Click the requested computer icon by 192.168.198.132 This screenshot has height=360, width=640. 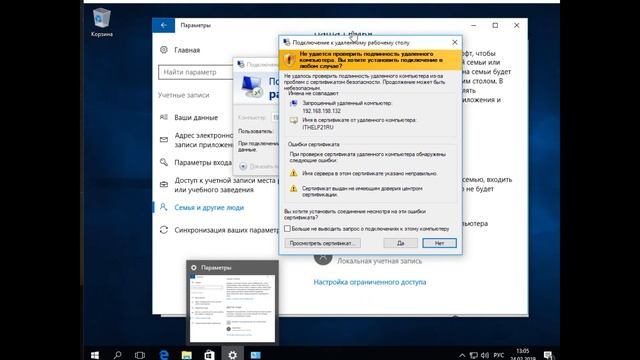293,104
